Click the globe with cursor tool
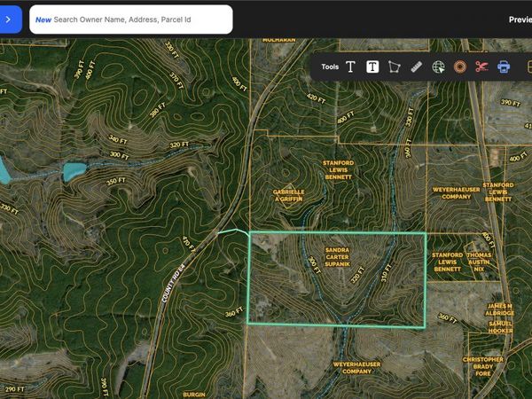 [x=438, y=66]
